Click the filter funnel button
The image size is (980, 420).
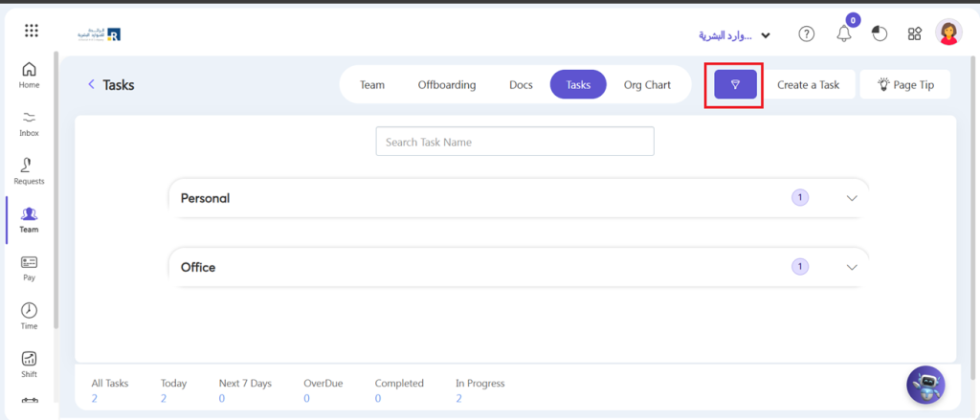[735, 85]
